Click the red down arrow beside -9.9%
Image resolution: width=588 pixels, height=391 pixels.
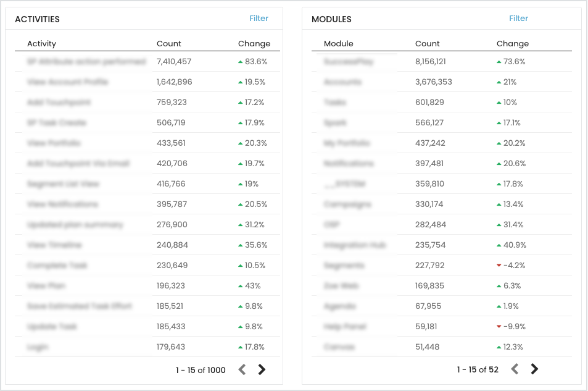[x=499, y=327]
